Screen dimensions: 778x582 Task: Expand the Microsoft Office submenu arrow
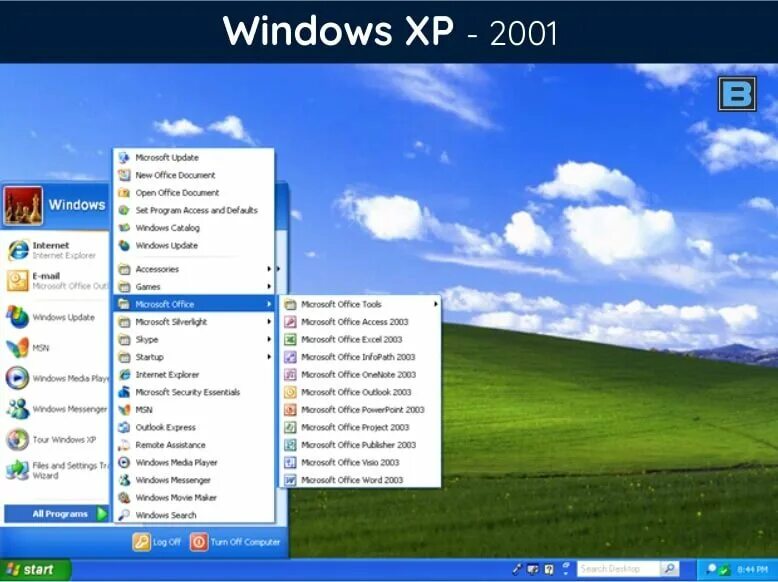pos(268,304)
